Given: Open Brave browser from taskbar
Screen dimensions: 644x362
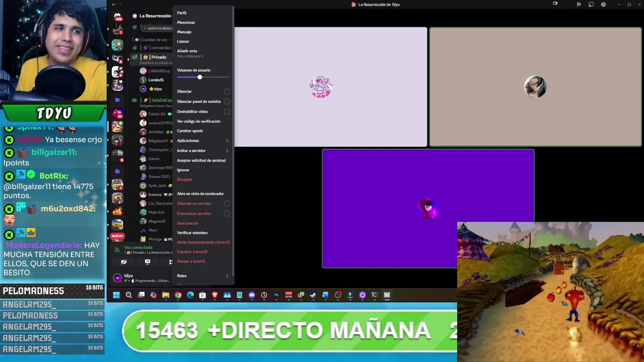Looking at the screenshot, I should (215, 295).
